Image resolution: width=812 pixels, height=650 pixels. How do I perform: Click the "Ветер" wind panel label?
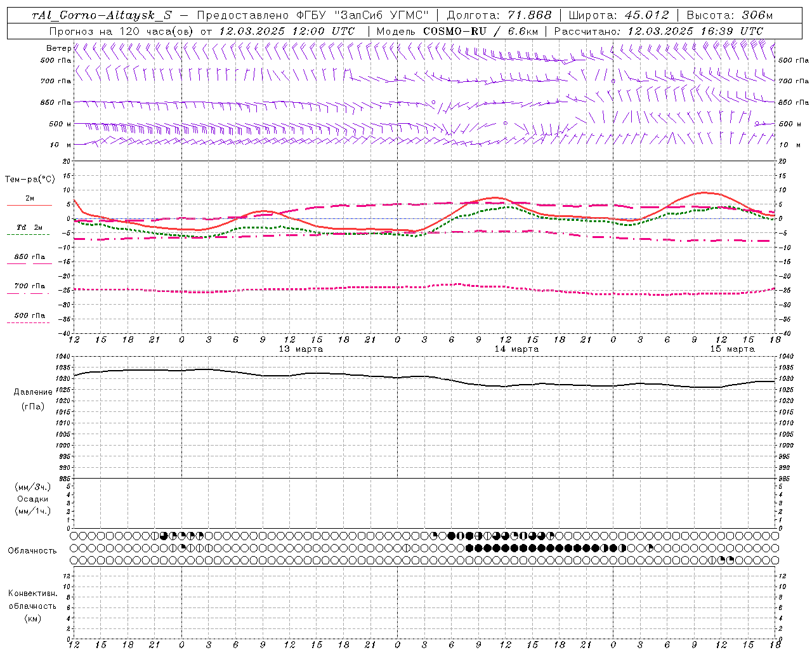point(58,48)
